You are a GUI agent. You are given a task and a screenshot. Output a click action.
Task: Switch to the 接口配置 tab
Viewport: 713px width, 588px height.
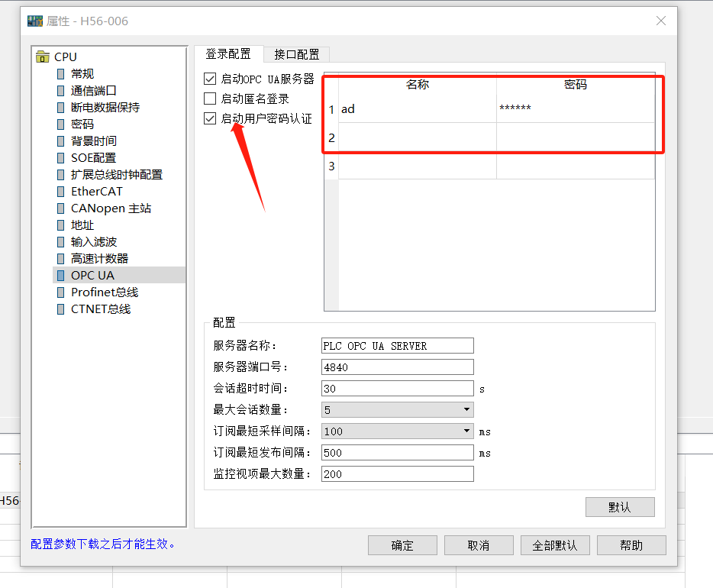tap(297, 54)
